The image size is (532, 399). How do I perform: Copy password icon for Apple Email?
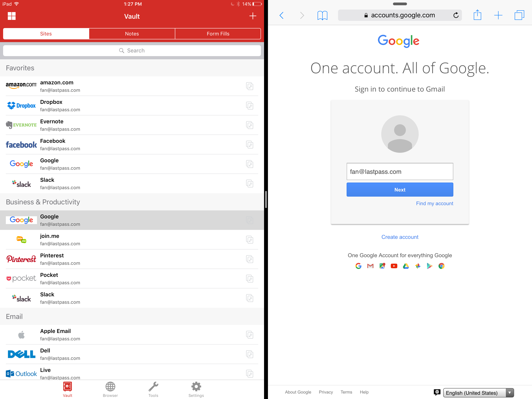pyautogui.click(x=250, y=335)
